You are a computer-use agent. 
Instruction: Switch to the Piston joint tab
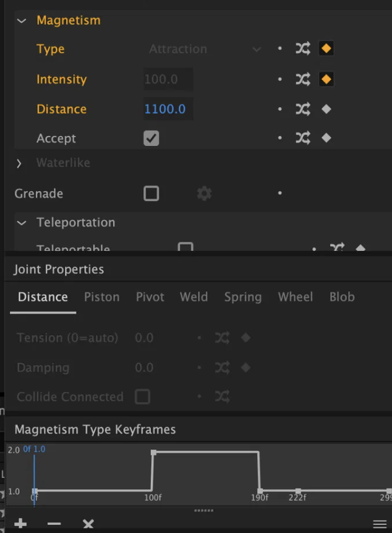pos(101,297)
